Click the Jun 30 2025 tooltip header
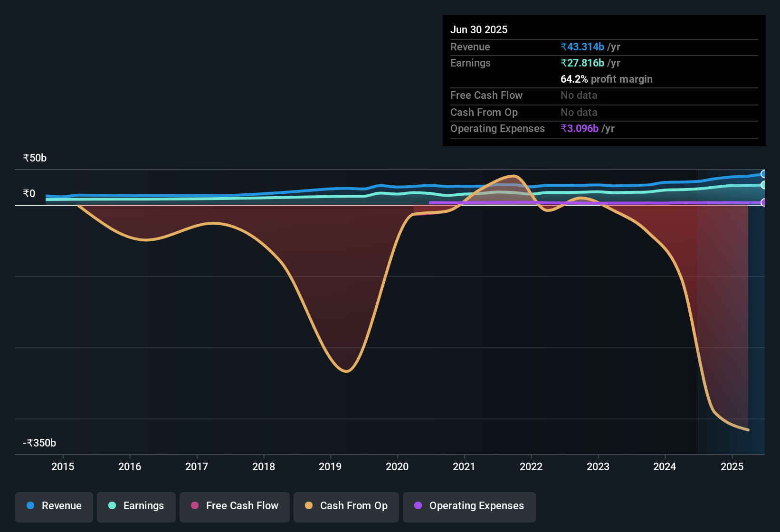The width and height of the screenshot is (780, 532). [479, 29]
